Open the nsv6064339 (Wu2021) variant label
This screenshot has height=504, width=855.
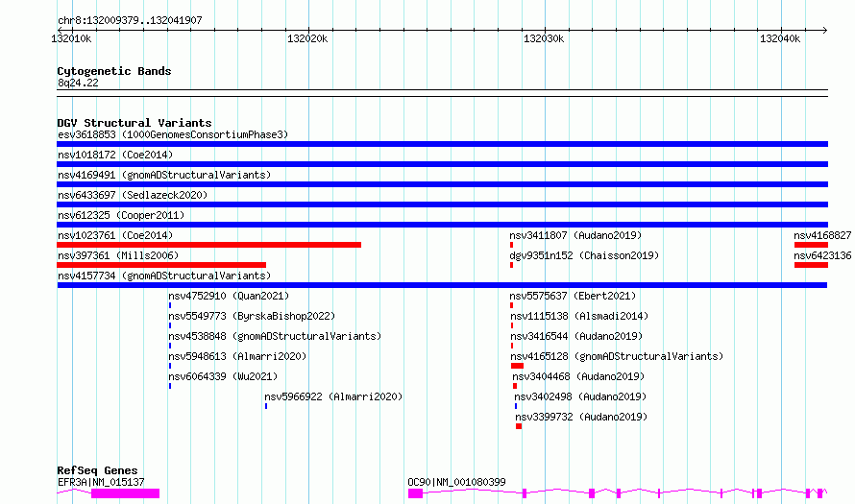223,376
